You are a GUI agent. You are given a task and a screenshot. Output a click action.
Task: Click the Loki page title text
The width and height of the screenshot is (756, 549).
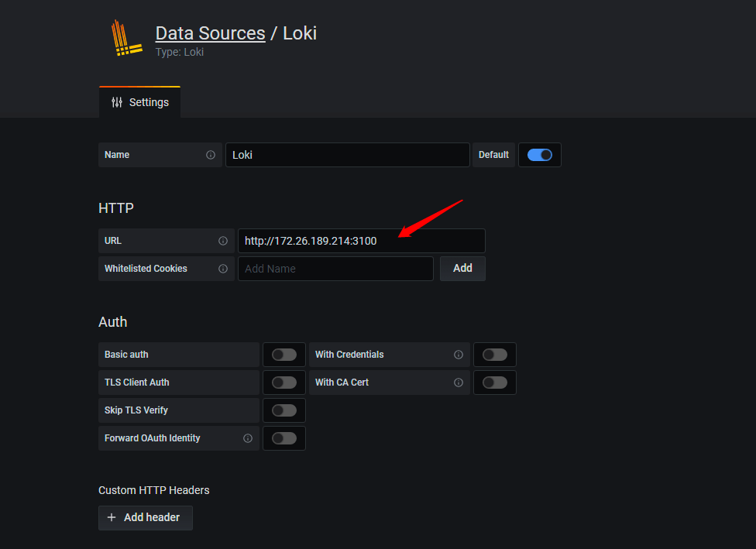coord(300,33)
